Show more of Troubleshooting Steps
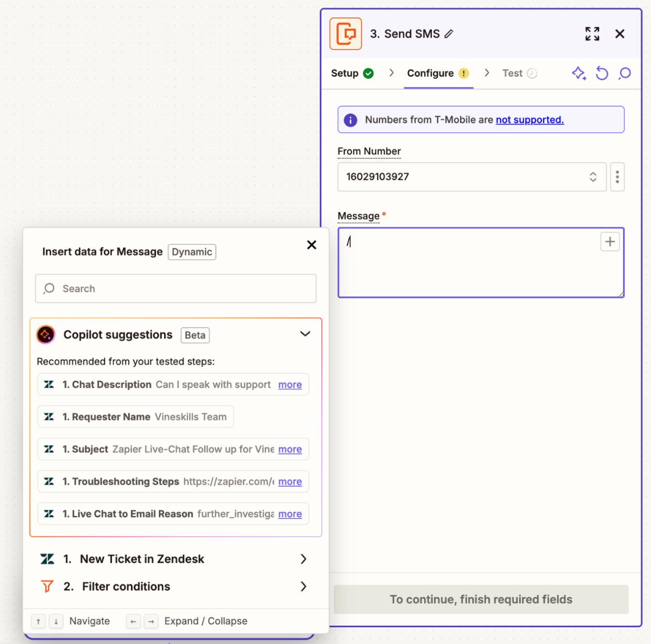Viewport: 651px width, 644px height. coord(290,482)
